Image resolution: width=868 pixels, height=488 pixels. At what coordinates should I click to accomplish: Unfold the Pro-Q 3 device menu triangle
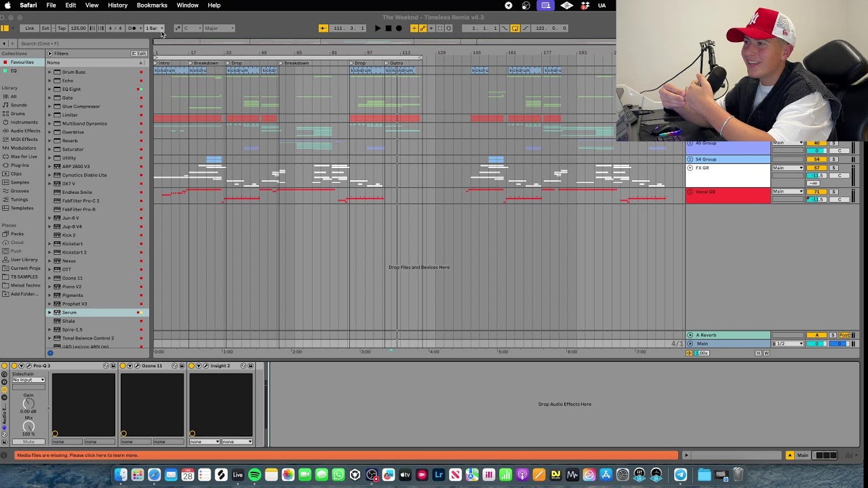click(x=22, y=366)
